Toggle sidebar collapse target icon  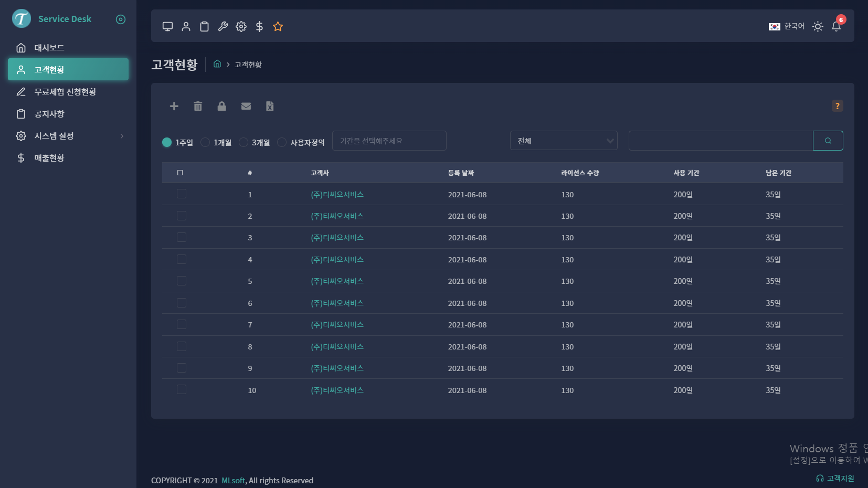[x=121, y=19]
